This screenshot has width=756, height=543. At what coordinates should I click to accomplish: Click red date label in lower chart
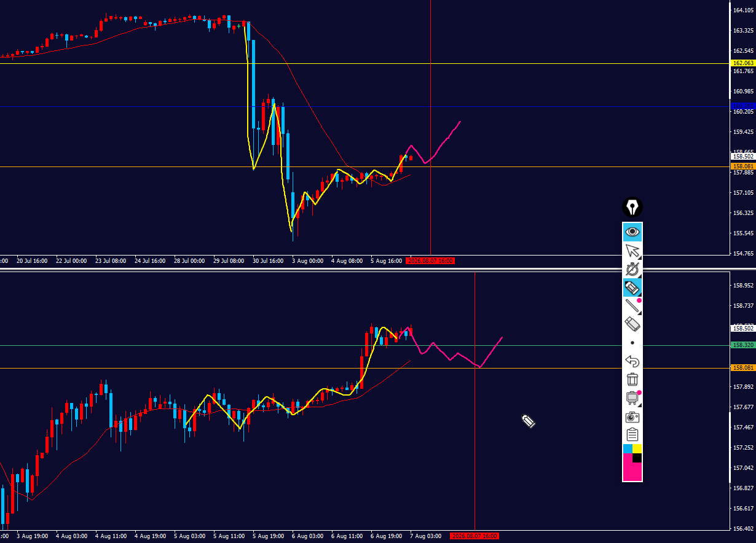tap(474, 536)
